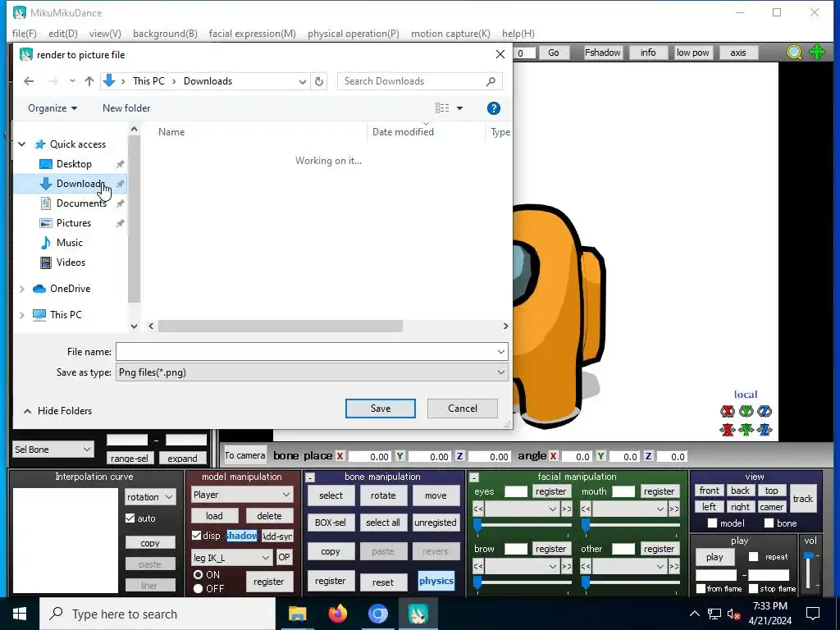Enable the repeat checkbox in play panel
This screenshot has height=630, width=840.
(753, 557)
